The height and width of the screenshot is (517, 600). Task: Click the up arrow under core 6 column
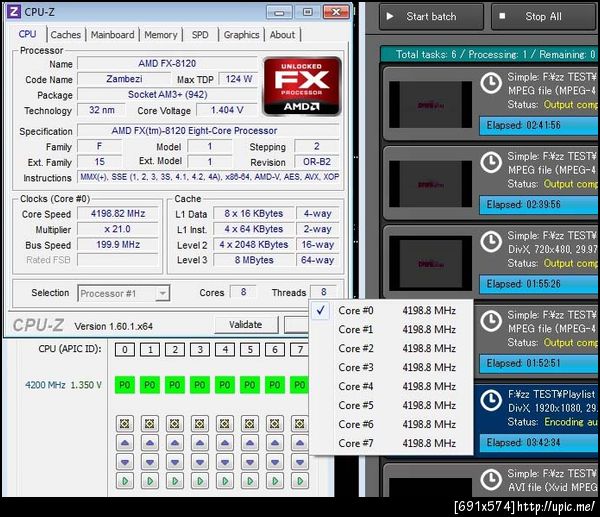pos(275,443)
